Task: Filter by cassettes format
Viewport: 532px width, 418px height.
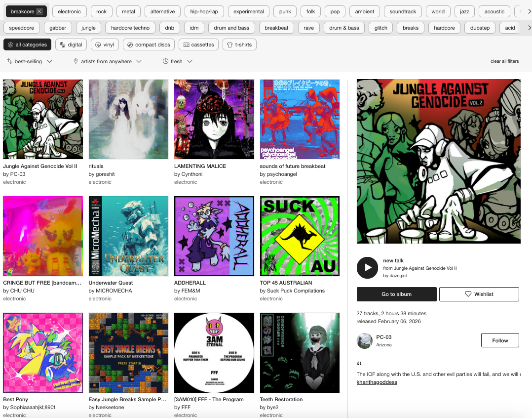Action: click(198, 45)
